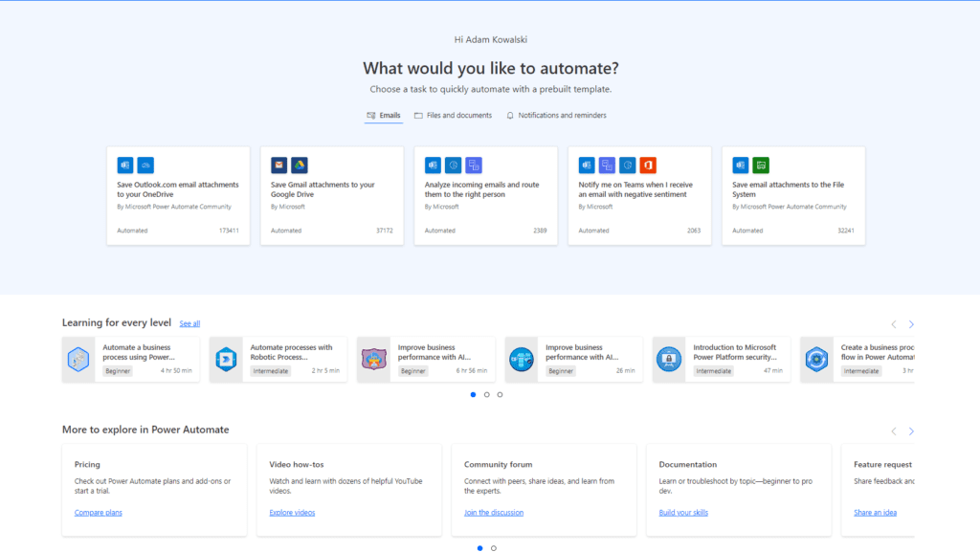Select the File System icon on the last template card
The image size is (980, 552).
coord(759,165)
